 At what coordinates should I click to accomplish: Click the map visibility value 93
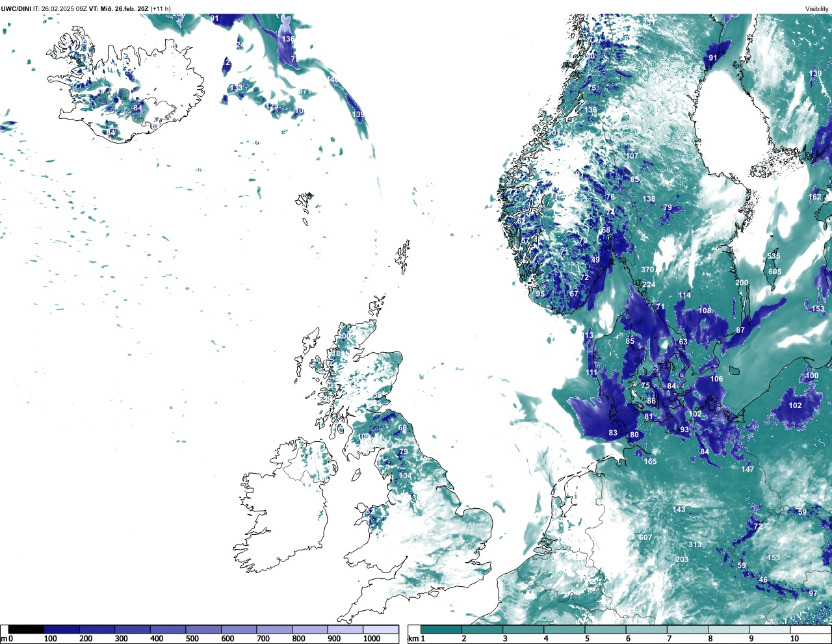click(684, 430)
